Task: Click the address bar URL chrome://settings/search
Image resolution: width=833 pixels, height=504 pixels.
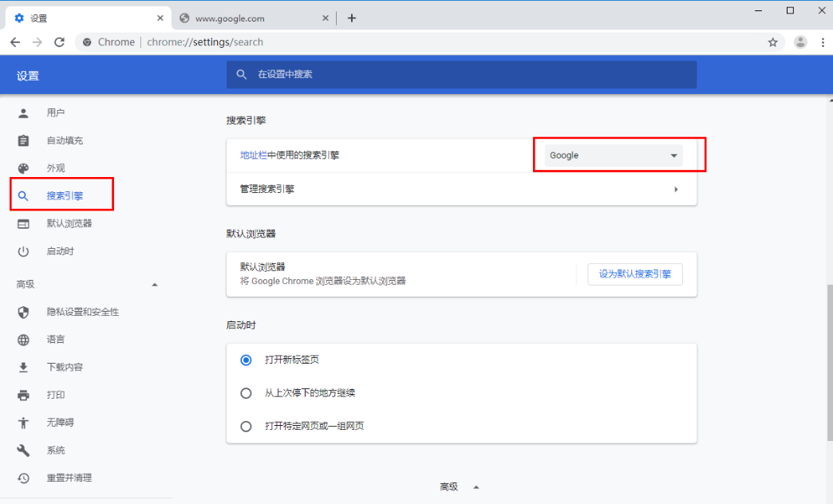Action: pyautogui.click(x=205, y=42)
